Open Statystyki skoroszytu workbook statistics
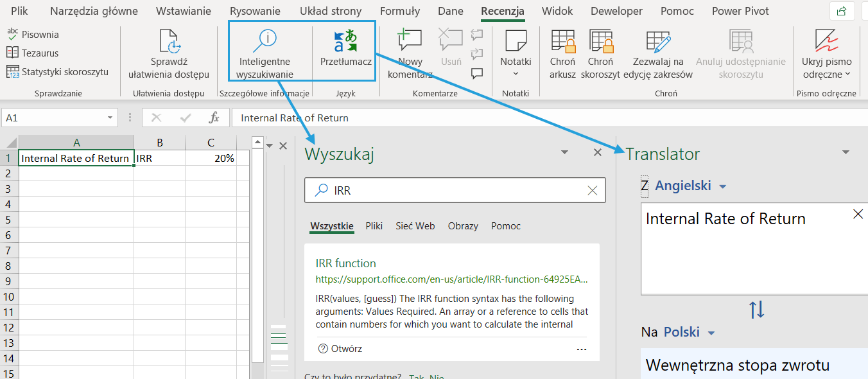 tap(13, 71)
